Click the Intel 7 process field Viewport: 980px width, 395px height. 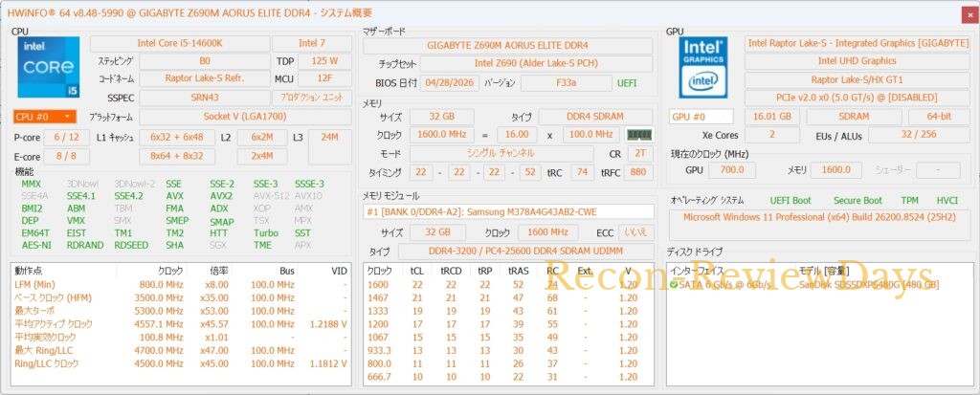[312, 44]
